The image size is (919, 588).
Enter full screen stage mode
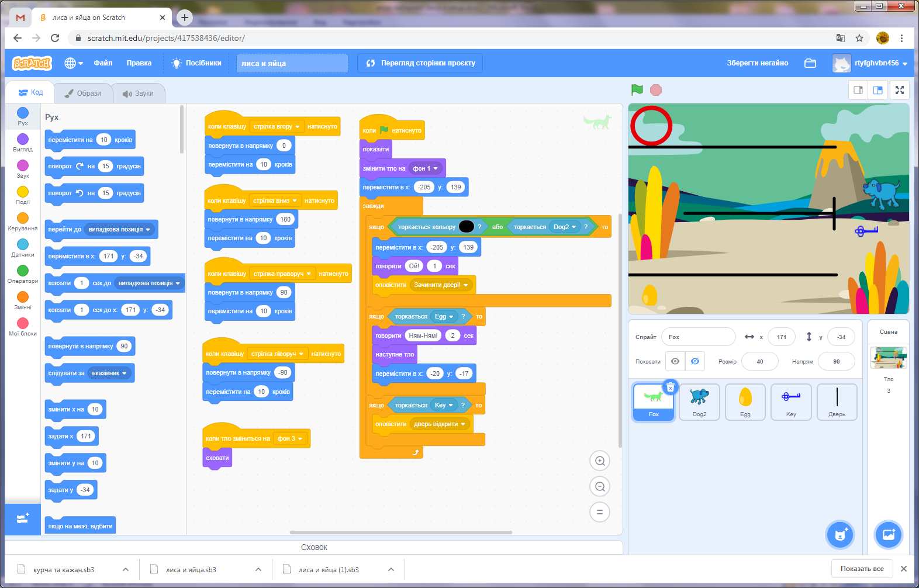tap(900, 90)
